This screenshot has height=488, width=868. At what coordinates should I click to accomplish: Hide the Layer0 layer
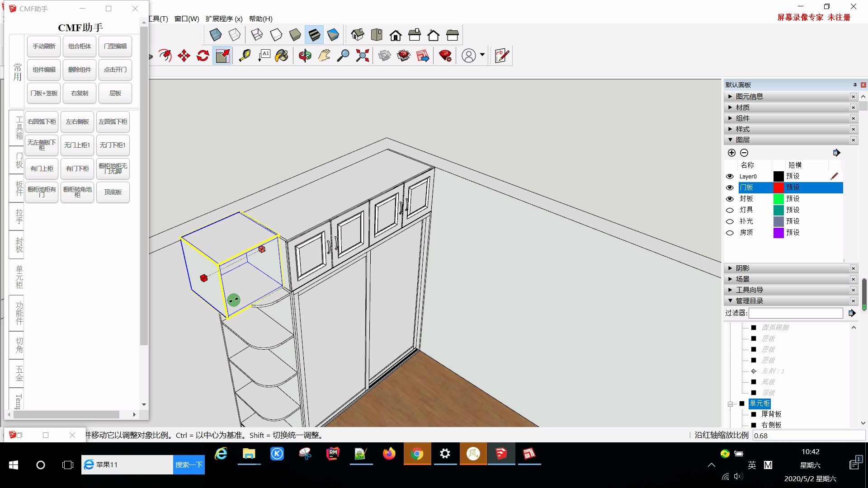[730, 176]
